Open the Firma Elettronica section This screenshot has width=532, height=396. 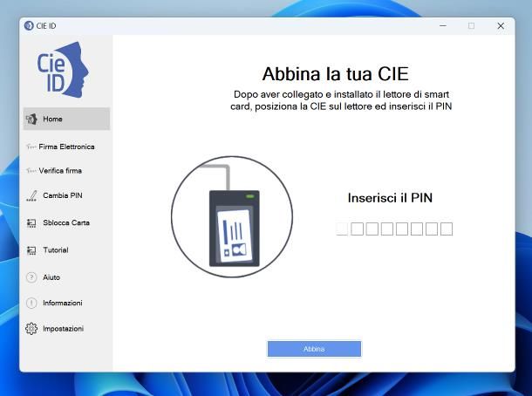[x=66, y=147]
